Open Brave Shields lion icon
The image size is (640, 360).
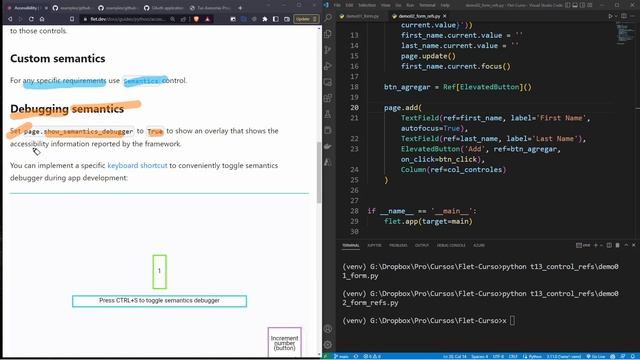[x=196, y=19]
